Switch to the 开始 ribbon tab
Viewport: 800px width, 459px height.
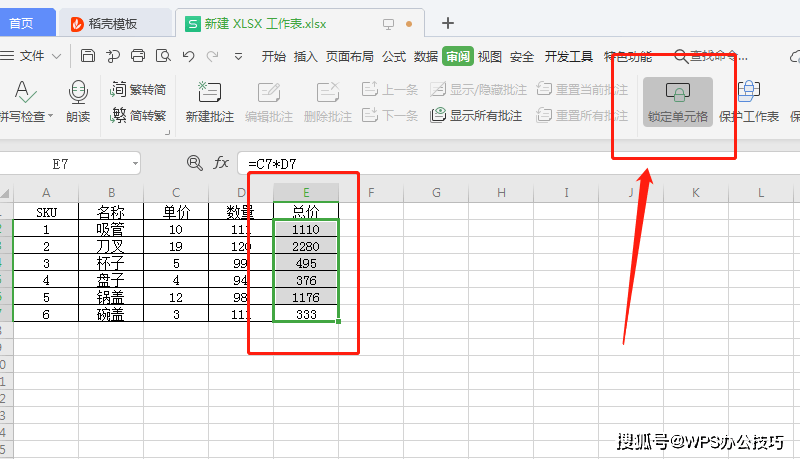[273, 57]
